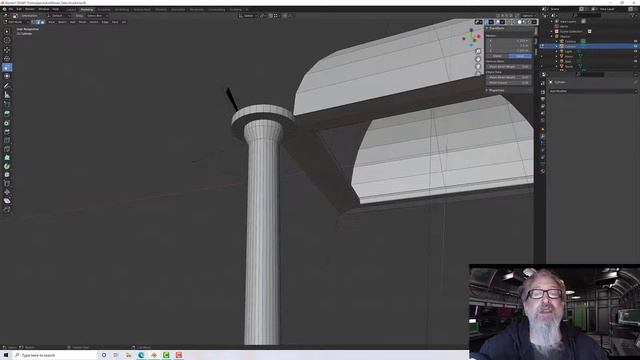
Task: Open the Render menu
Action: pyautogui.click(x=30, y=9)
